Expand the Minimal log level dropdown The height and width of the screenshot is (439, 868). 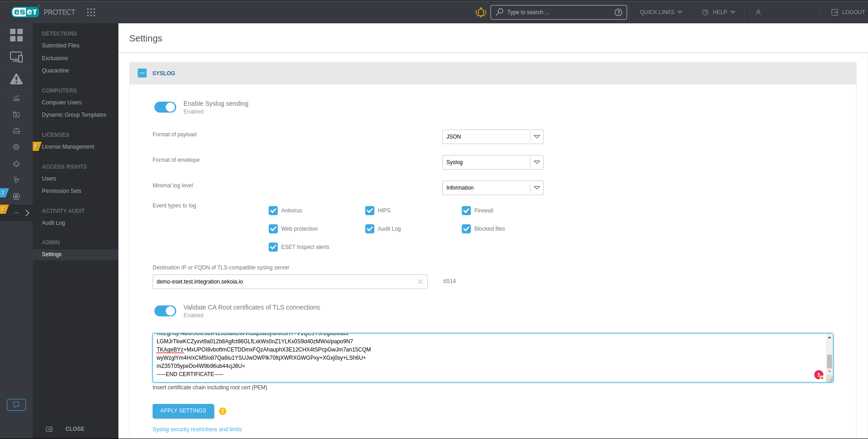tap(492, 188)
